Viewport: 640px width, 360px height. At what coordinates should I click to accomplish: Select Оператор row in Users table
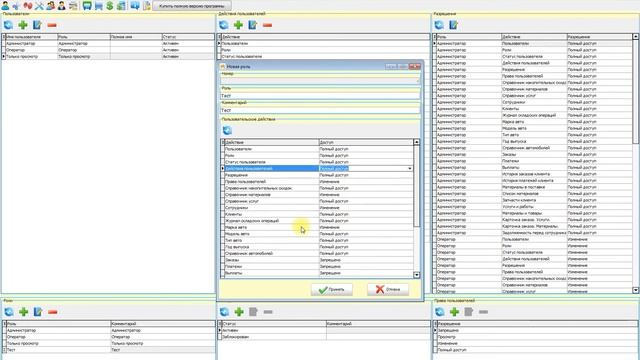[x=108, y=50]
